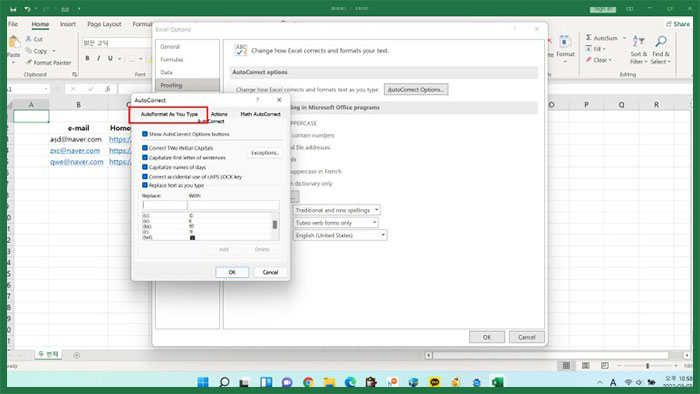Open the Actions tab in AutoCorrect

[x=219, y=114]
